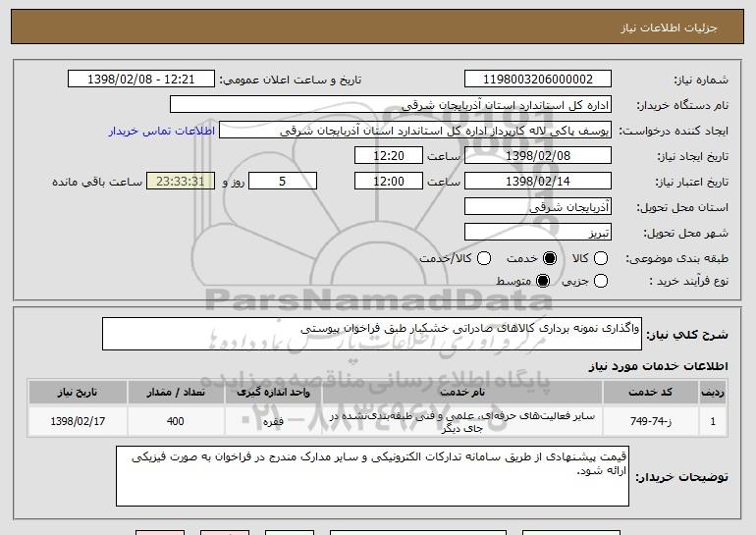The image size is (756, 535).
Task: Click the need date cell 1398/02/17
Action: (x=78, y=421)
